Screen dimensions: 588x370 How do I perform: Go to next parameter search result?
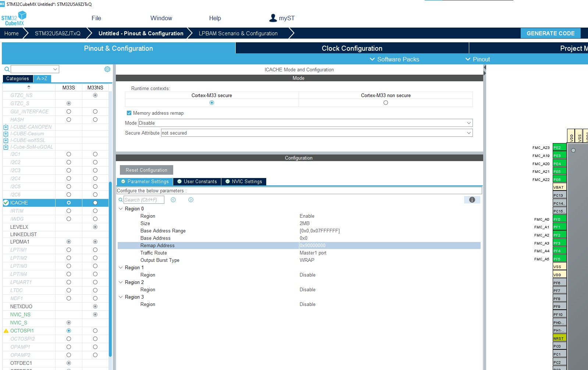pyautogui.click(x=191, y=200)
